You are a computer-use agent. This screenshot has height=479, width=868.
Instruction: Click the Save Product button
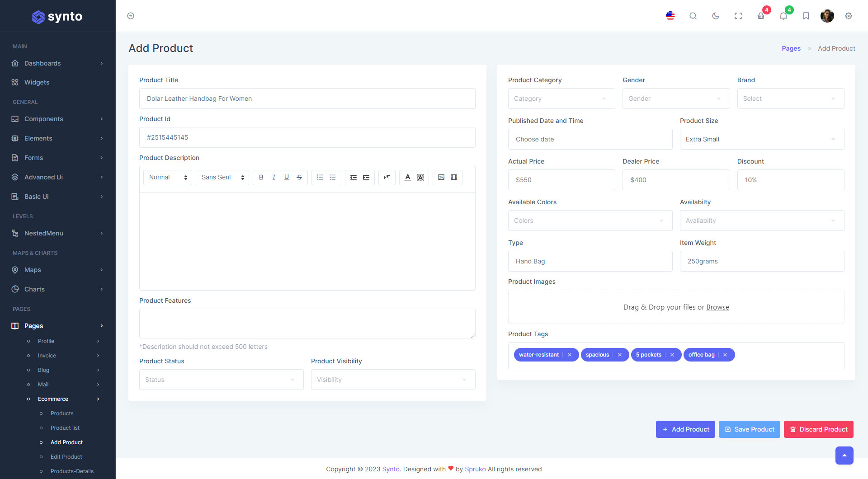(x=749, y=429)
